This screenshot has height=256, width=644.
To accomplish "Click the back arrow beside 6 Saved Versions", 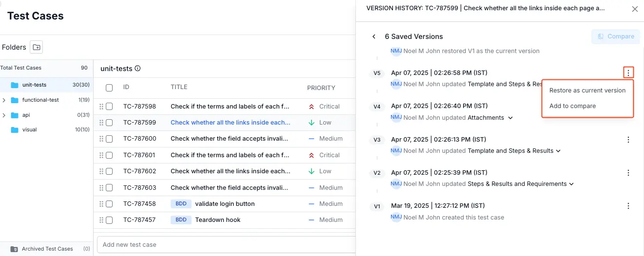I will (x=374, y=37).
